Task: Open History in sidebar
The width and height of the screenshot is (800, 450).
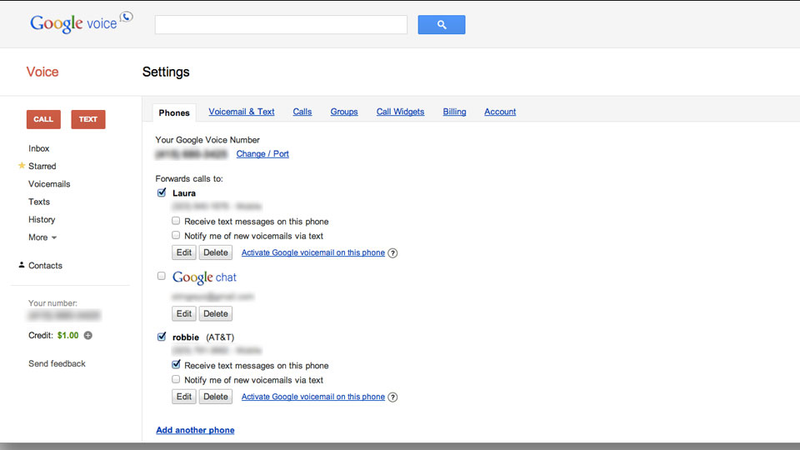Action: click(41, 220)
